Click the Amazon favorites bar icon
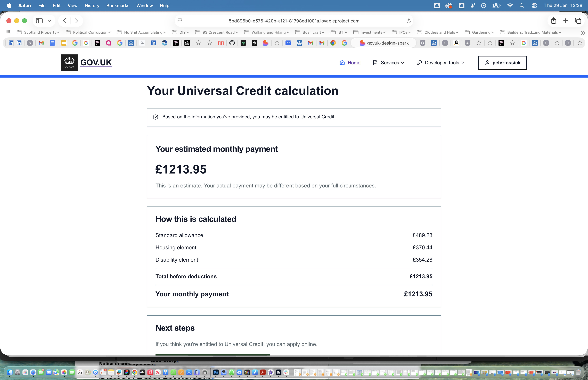Image resolution: width=588 pixels, height=380 pixels. (456, 43)
